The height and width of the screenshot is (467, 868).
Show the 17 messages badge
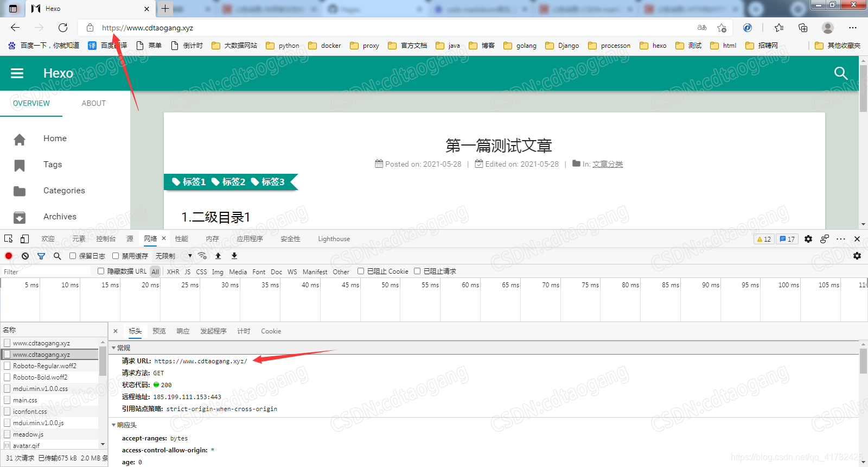tap(787, 239)
